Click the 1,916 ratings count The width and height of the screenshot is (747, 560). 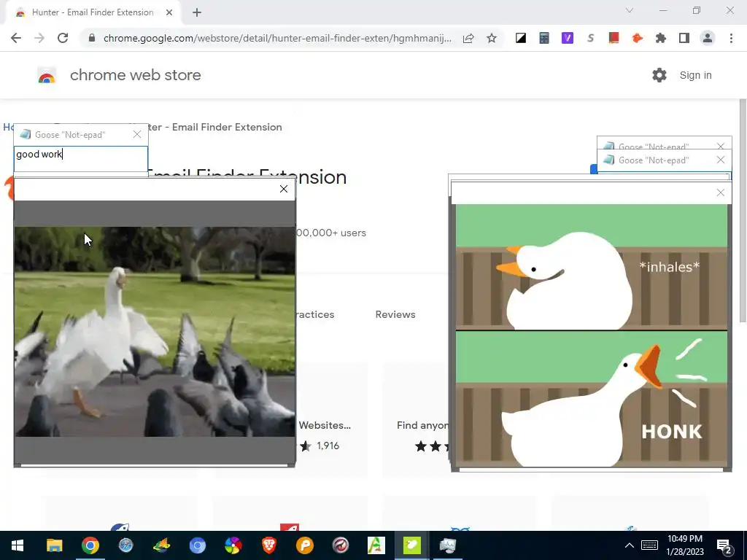click(x=328, y=446)
